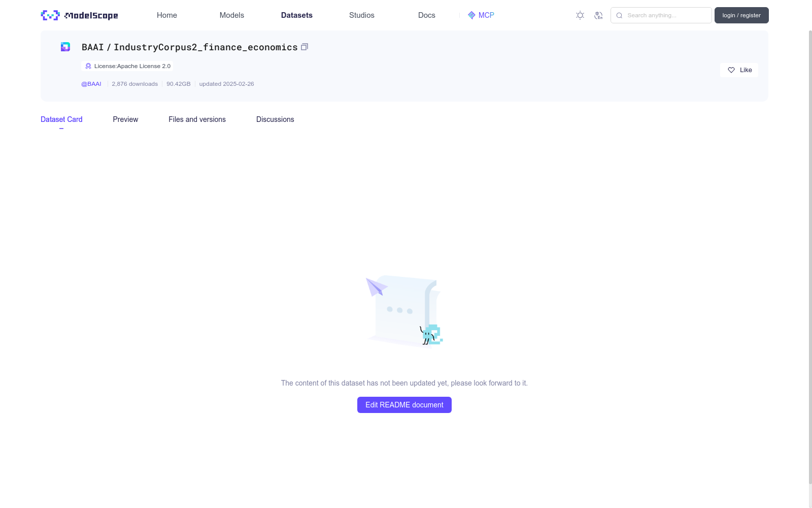The width and height of the screenshot is (812, 508).
Task: Click the MCP diamond icon
Action: coord(471,15)
